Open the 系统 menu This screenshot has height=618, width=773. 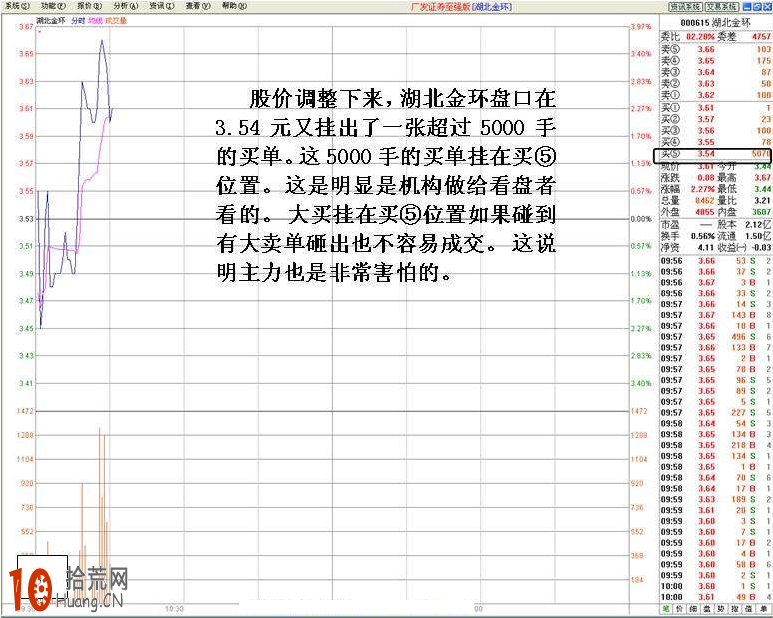click(17, 6)
